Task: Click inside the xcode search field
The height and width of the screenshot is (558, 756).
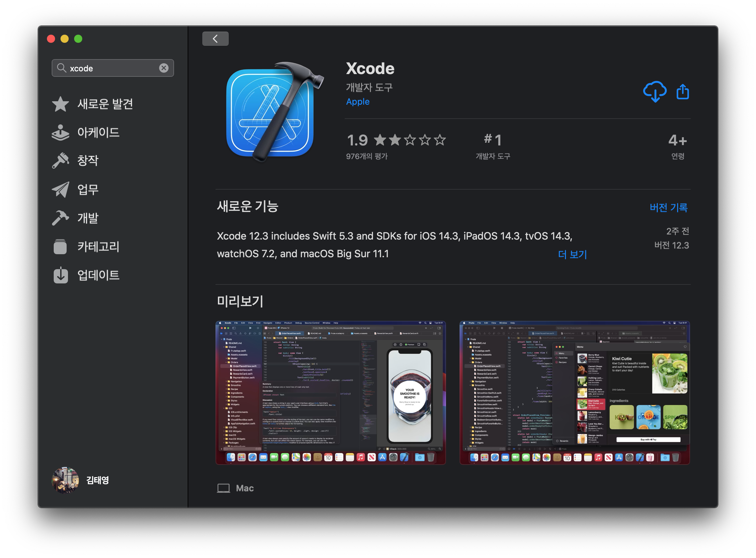Action: point(112,68)
